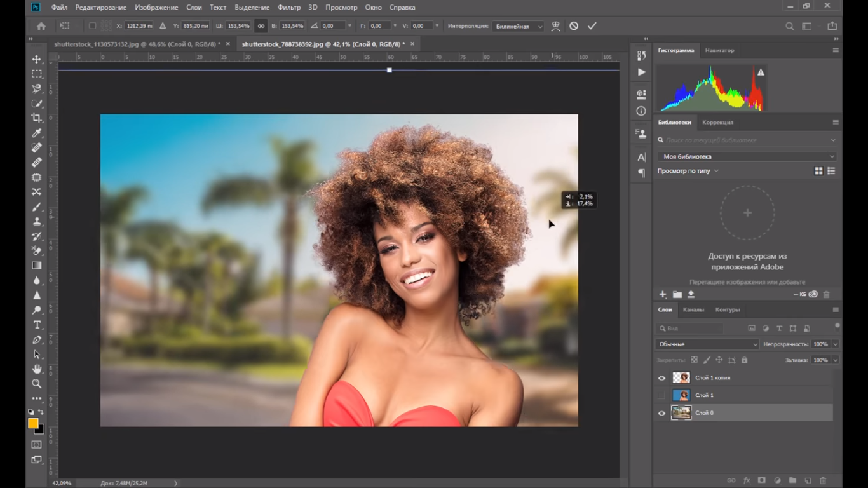This screenshot has height=488, width=868.
Task: Switch to the Коррекция tab
Action: (x=717, y=122)
